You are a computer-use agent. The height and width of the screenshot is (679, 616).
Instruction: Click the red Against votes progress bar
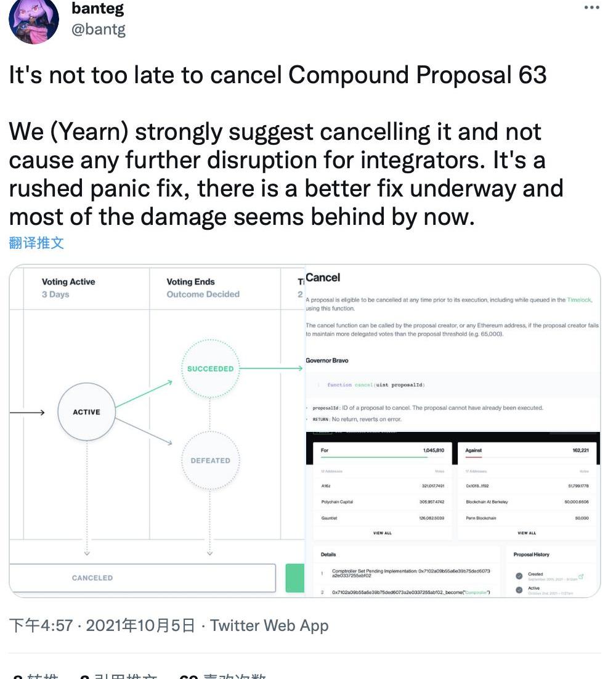pos(474,458)
